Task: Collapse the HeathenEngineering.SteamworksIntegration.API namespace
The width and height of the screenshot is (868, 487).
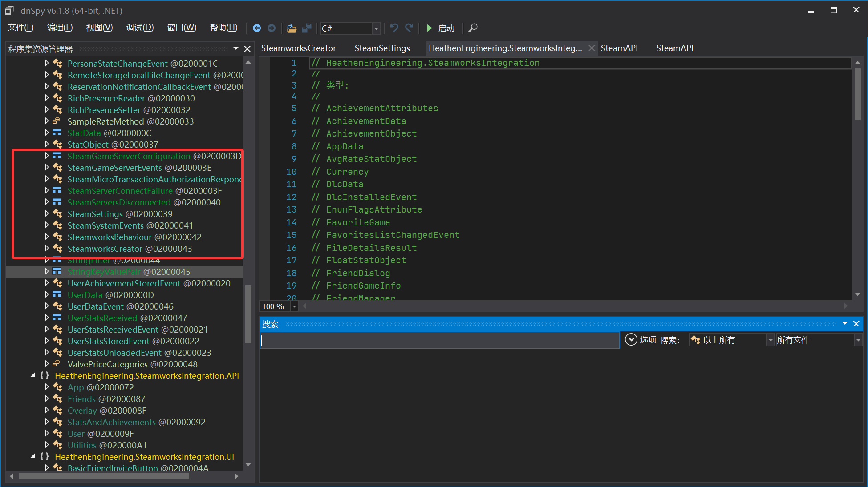Action: (x=33, y=376)
